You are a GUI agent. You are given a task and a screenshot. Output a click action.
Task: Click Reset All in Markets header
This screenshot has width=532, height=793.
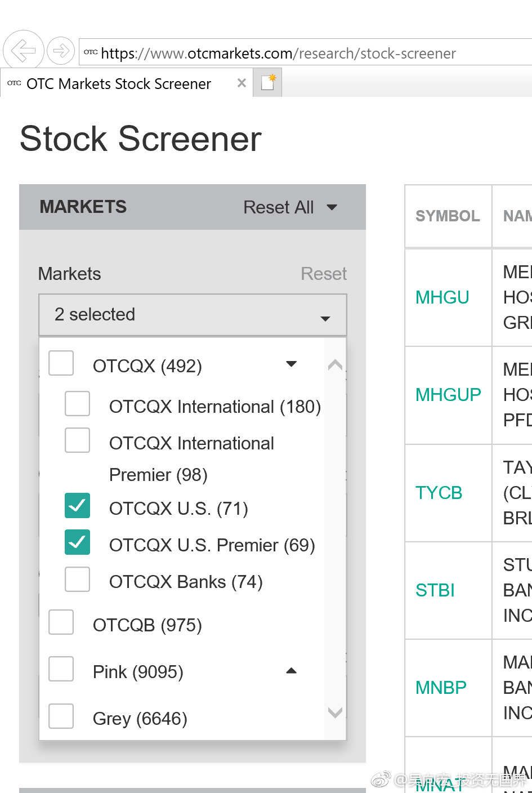[x=278, y=207]
